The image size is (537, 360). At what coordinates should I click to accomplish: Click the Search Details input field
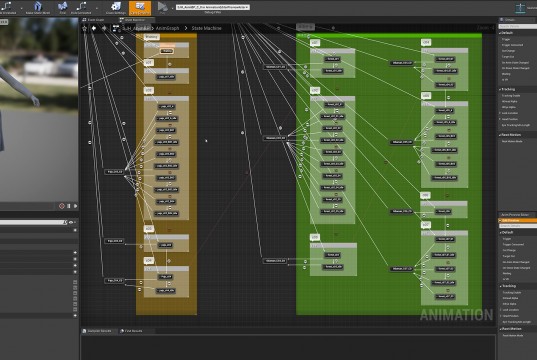pos(517,26)
